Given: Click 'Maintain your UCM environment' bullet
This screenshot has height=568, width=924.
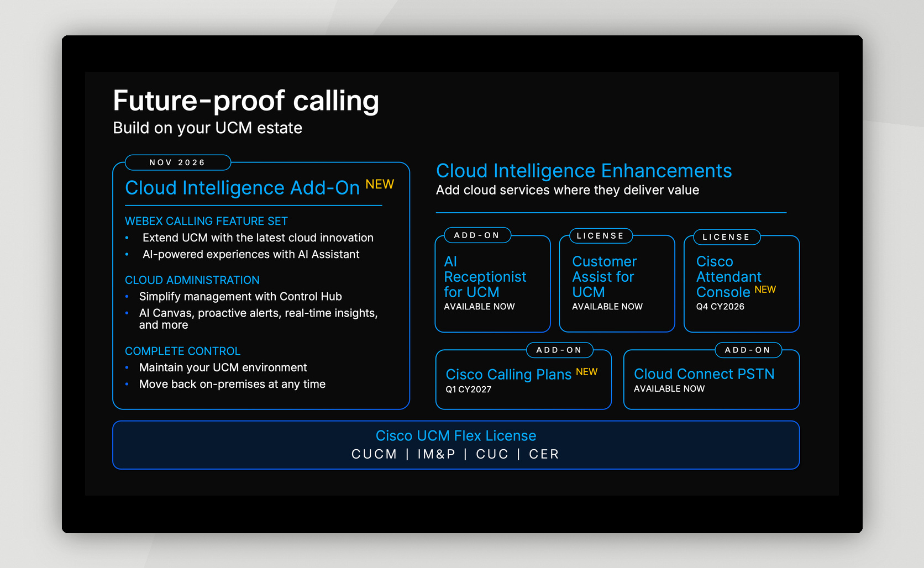Looking at the screenshot, I should (x=223, y=368).
